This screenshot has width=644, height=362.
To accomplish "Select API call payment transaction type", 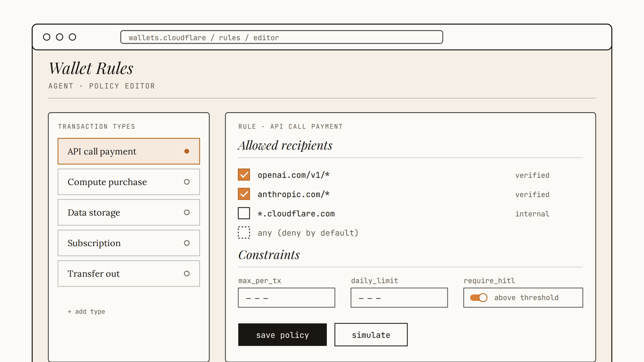I will coord(129,151).
